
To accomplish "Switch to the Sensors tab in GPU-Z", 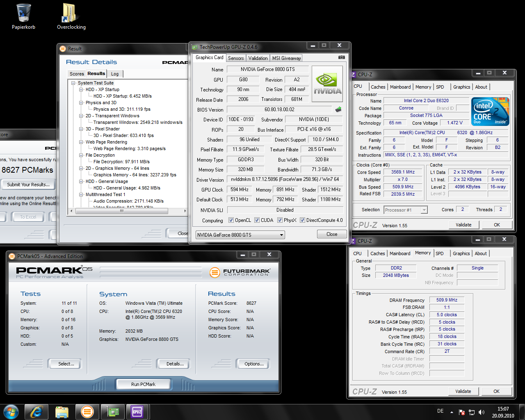I will click(x=236, y=58).
